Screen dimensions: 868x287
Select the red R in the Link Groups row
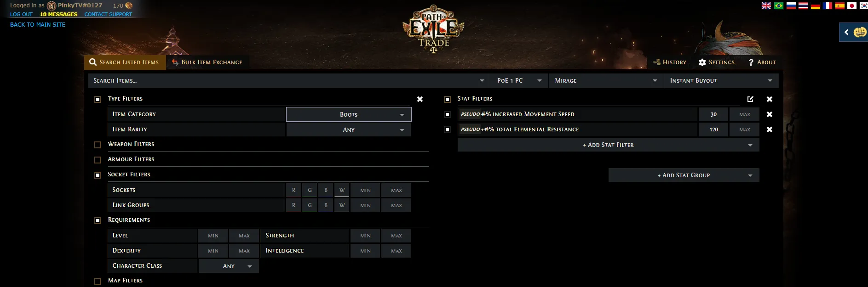tap(293, 205)
